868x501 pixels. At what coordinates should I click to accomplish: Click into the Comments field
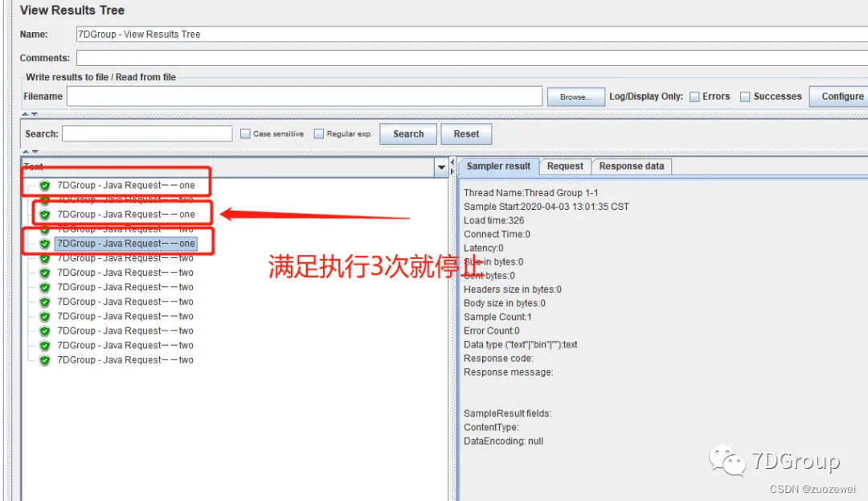(472, 58)
